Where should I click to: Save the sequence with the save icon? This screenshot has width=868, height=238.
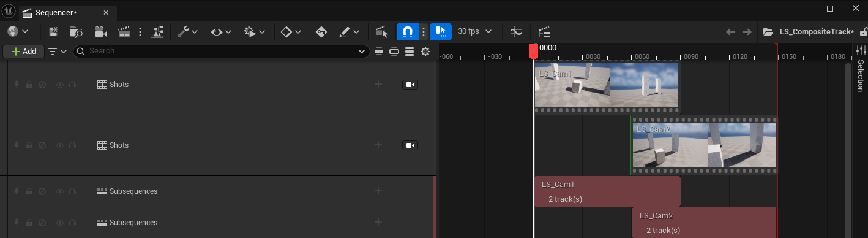point(53,31)
